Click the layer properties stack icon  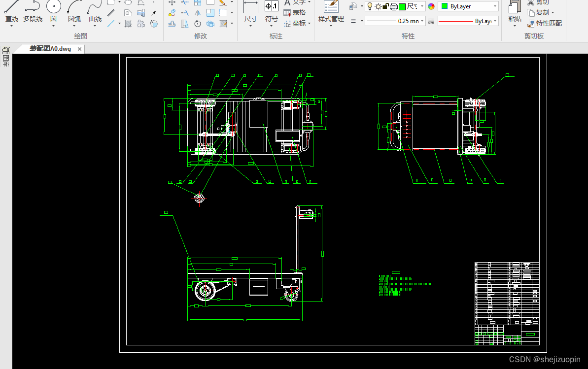pos(353,6)
